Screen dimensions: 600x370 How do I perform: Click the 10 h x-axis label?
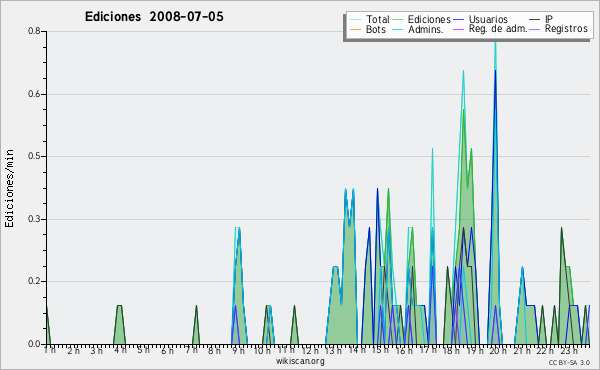click(x=262, y=350)
